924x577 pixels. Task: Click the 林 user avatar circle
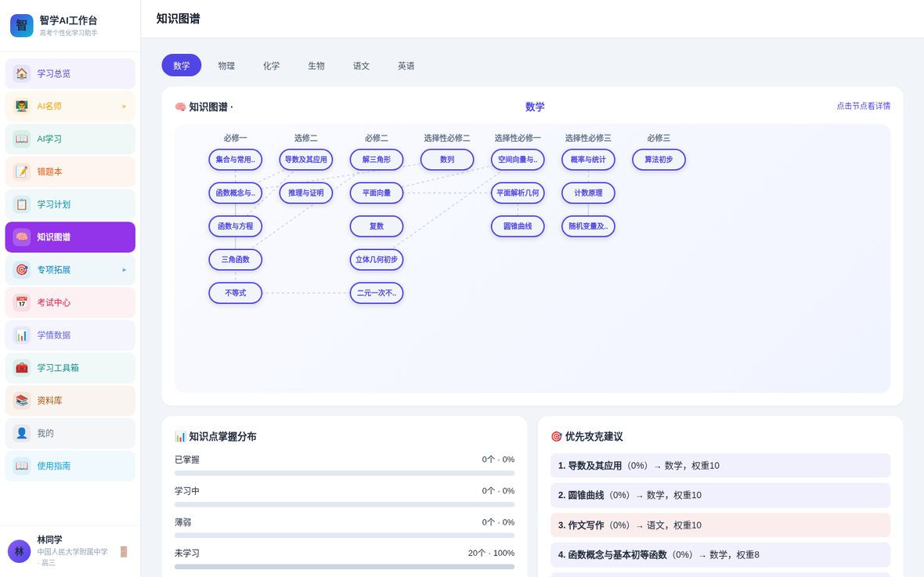(20, 551)
